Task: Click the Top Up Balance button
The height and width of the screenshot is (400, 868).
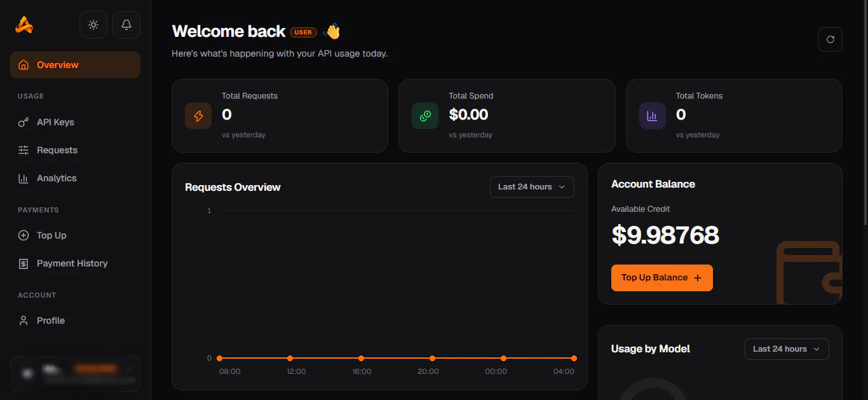Action: [661, 278]
